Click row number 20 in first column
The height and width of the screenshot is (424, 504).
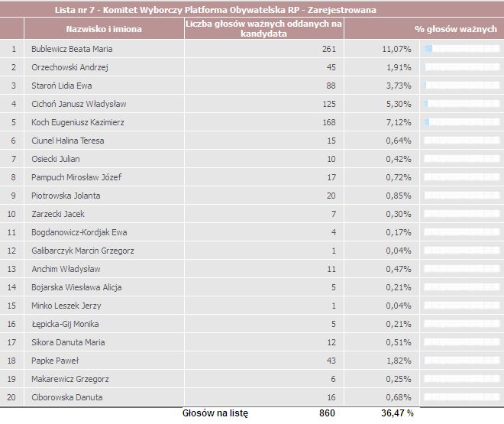pos(11,397)
